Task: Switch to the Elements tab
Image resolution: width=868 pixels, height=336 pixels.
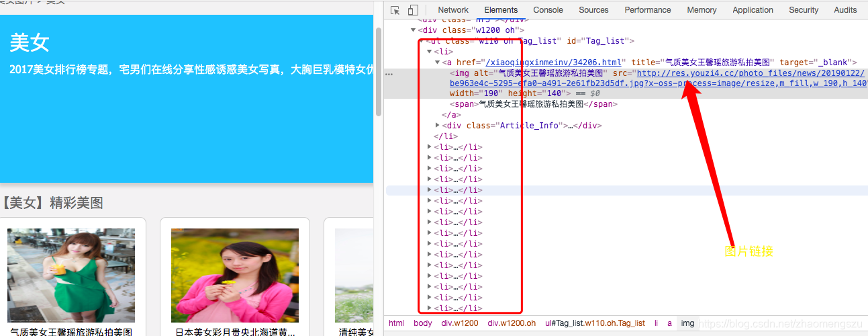Action: (x=501, y=10)
